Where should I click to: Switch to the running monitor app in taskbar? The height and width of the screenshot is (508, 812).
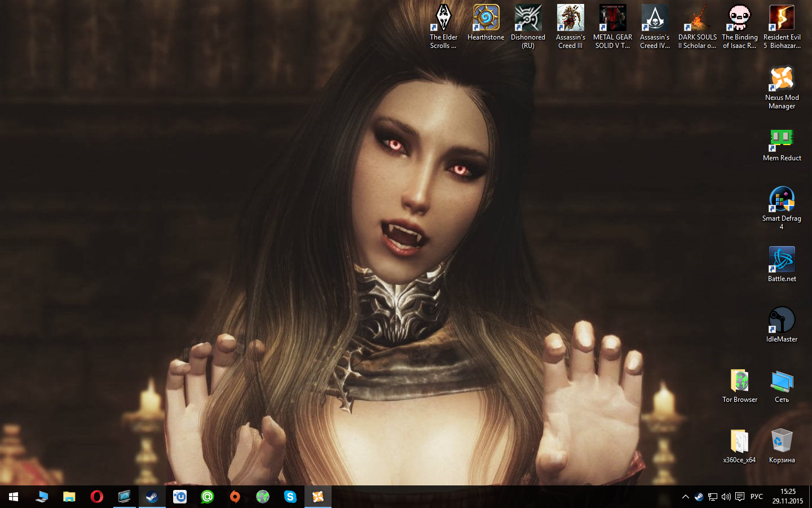124,497
